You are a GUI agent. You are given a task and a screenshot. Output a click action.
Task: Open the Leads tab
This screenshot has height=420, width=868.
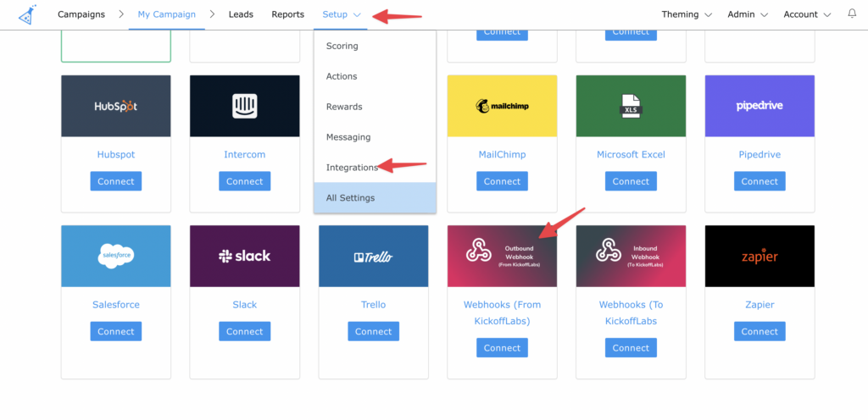pyautogui.click(x=241, y=14)
